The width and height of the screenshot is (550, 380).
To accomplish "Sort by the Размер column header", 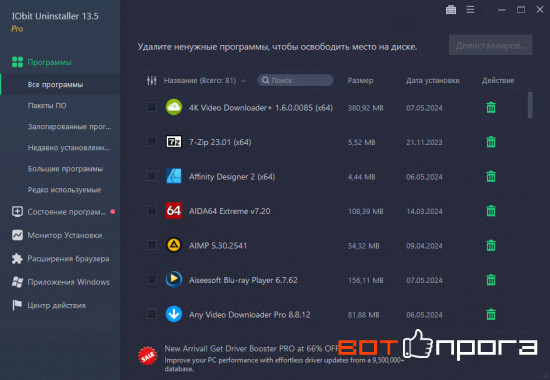I will 360,80.
